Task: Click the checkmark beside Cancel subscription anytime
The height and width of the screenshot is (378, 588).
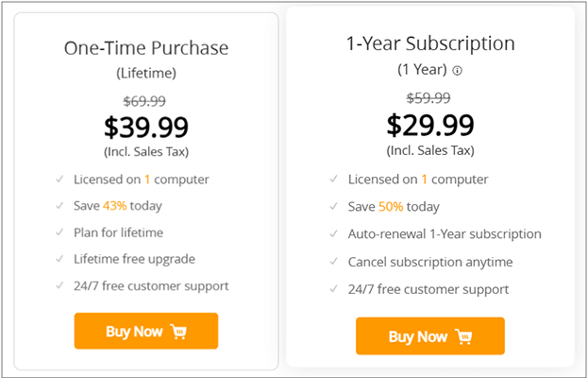Action: pos(334,262)
